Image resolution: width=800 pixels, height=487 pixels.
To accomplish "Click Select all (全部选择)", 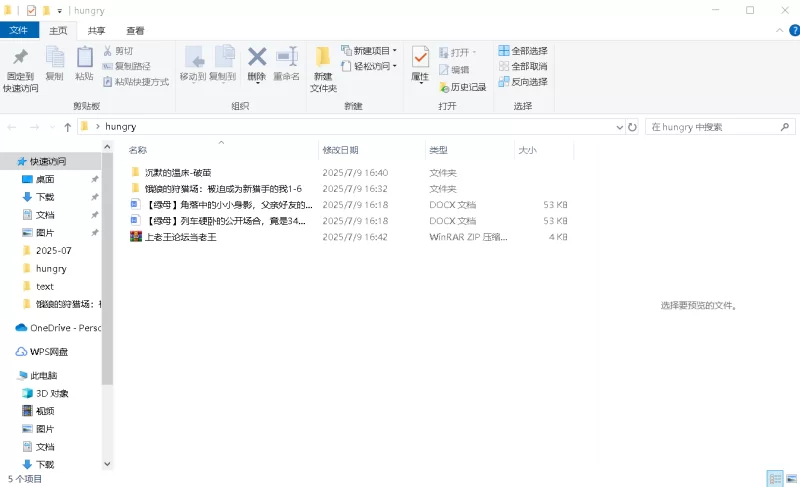I will coord(523,50).
